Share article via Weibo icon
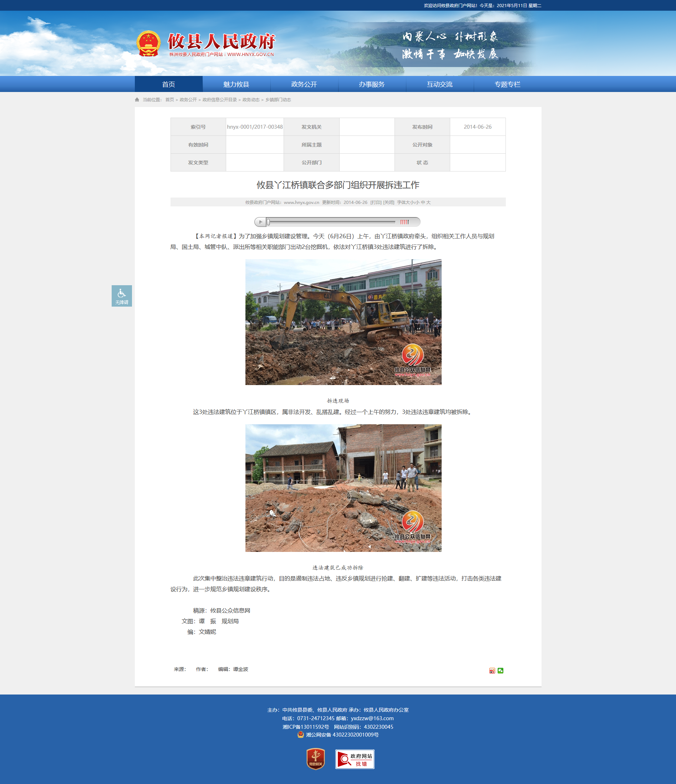676x784 pixels. [492, 671]
